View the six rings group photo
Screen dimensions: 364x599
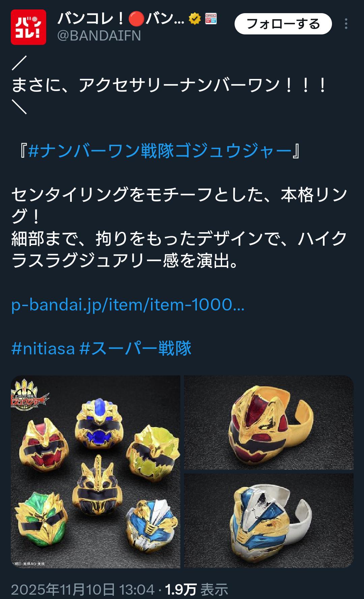[95, 471]
